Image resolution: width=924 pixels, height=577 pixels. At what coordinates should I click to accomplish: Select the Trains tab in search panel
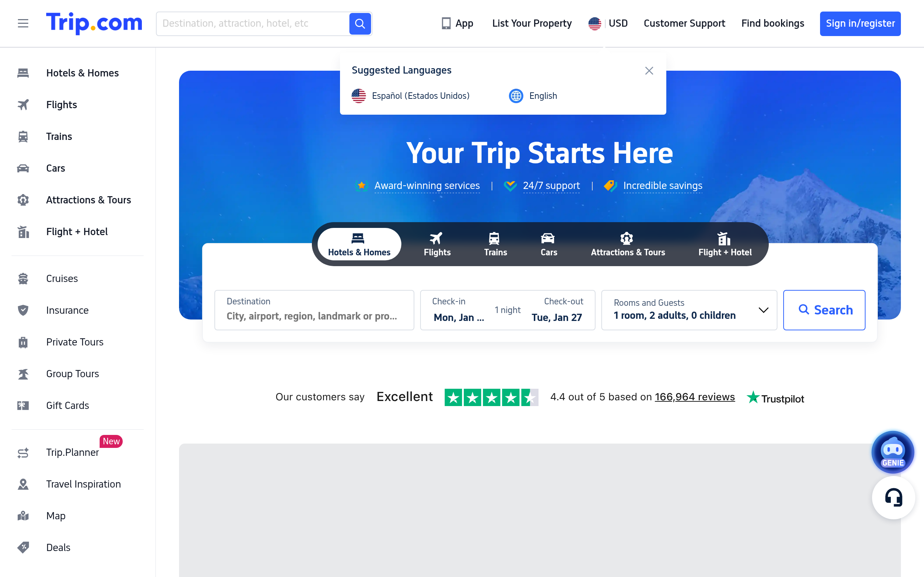coord(495,244)
